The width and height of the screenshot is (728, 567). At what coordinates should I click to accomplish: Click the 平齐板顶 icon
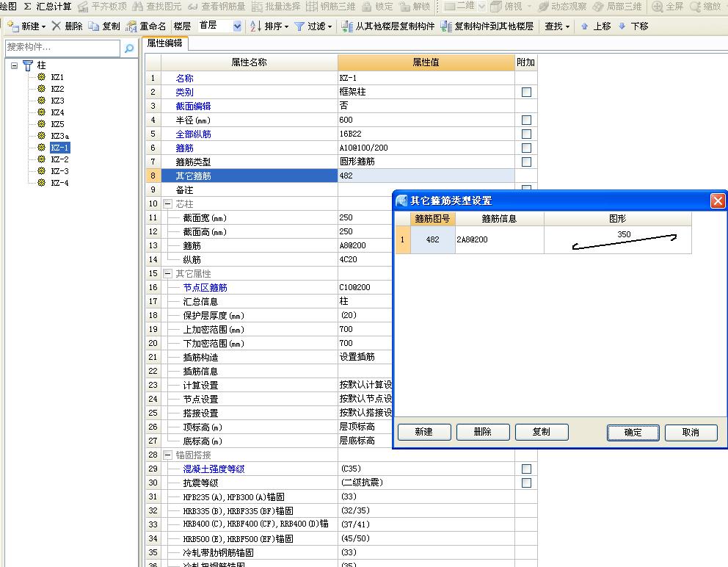click(x=83, y=7)
